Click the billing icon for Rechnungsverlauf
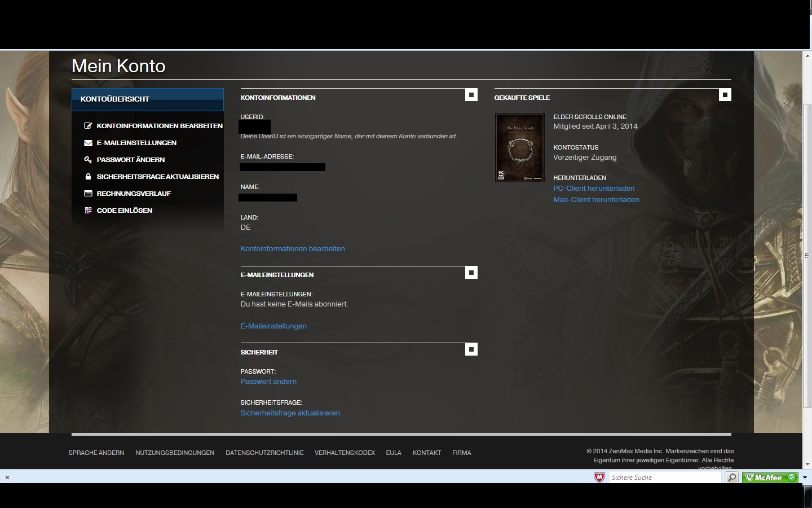812x508 pixels. pos(88,194)
